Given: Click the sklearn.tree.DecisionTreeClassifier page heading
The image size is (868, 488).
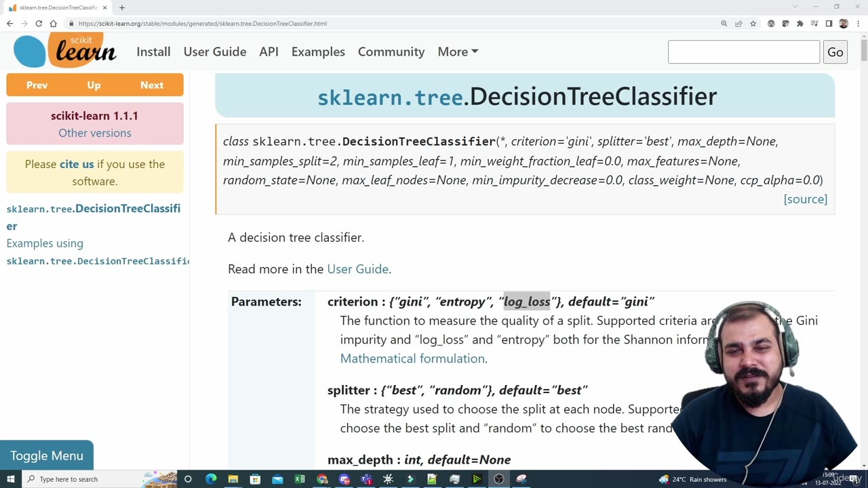Looking at the screenshot, I should (x=517, y=96).
